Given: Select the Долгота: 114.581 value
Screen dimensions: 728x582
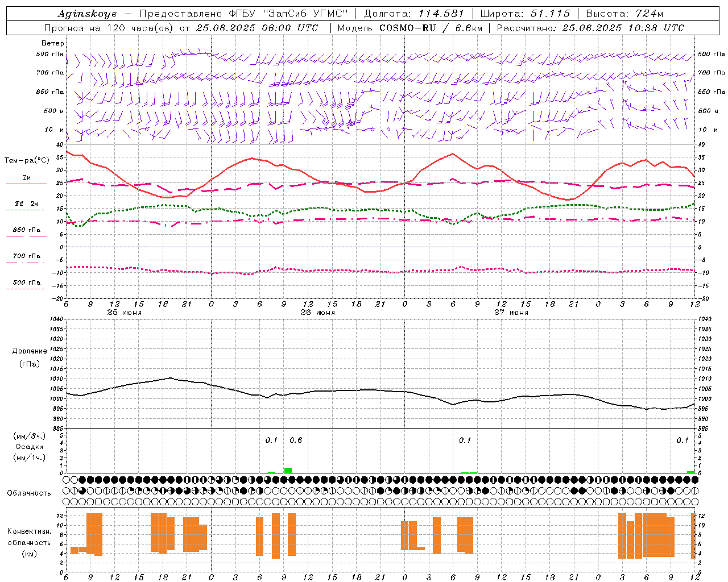Looking at the screenshot, I should [414, 14].
